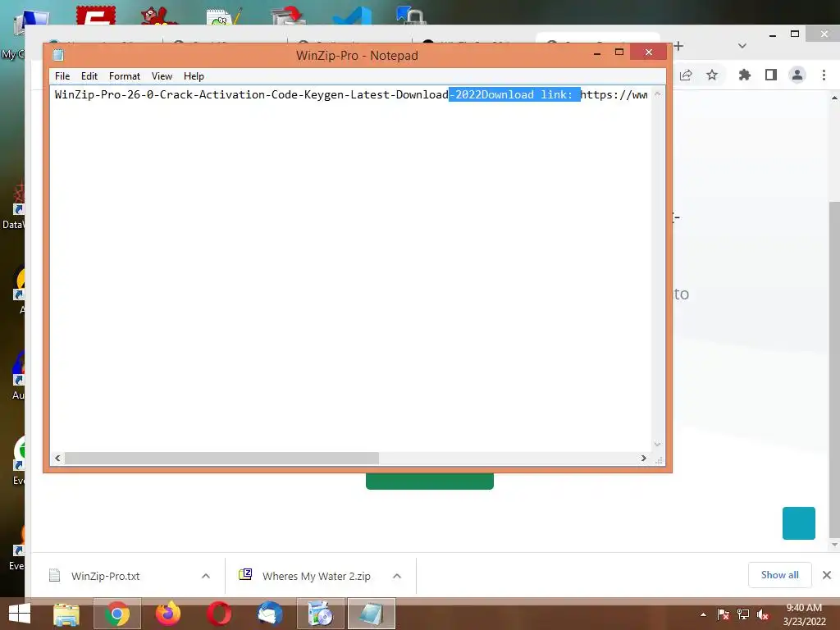Maximize the Notepad window
Image resolution: width=840 pixels, height=630 pixels.
pos(619,52)
